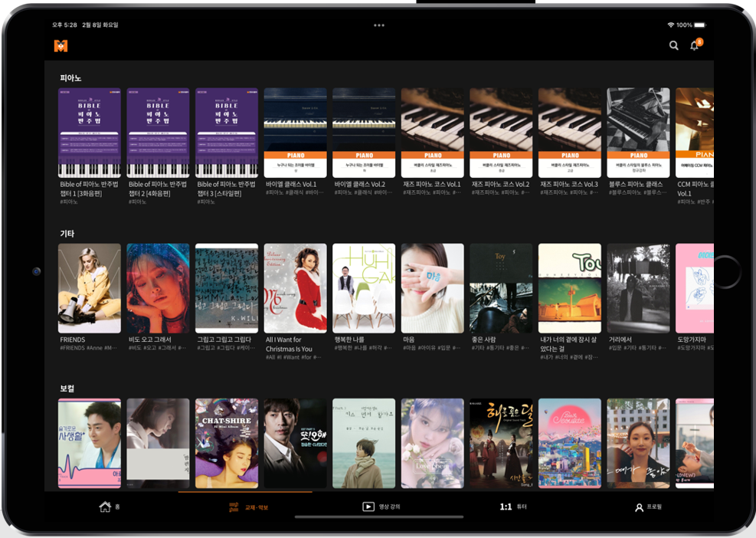Select the 교재·악보 tab
The width and height of the screenshot is (756, 538).
tap(248, 507)
